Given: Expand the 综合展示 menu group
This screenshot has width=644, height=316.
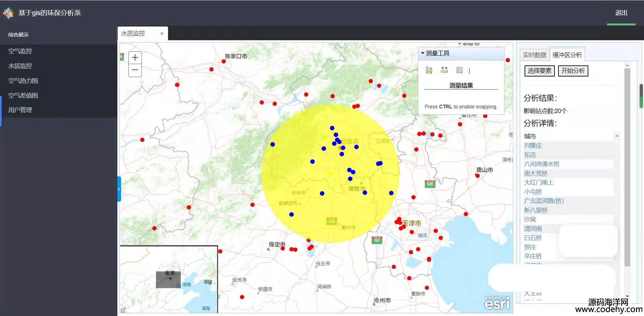Looking at the screenshot, I should 18,35.
